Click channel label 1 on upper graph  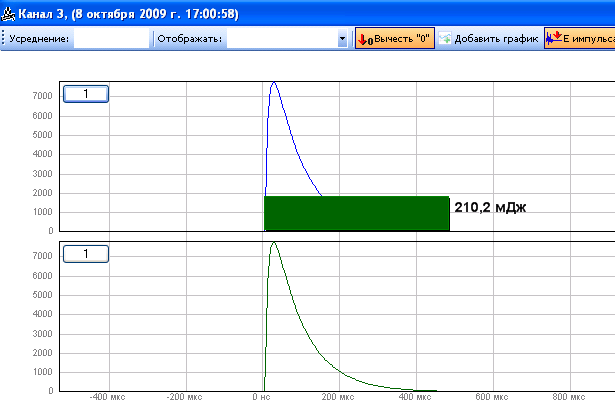pos(86,94)
